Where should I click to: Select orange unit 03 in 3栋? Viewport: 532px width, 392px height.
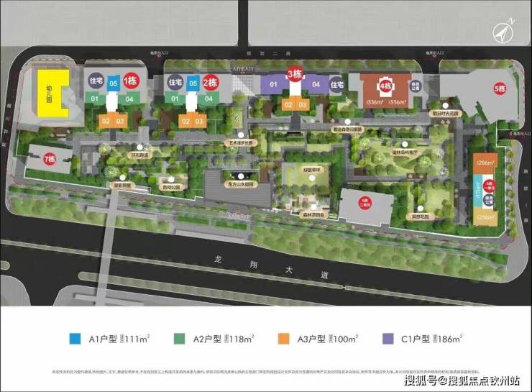pyautogui.click(x=303, y=104)
